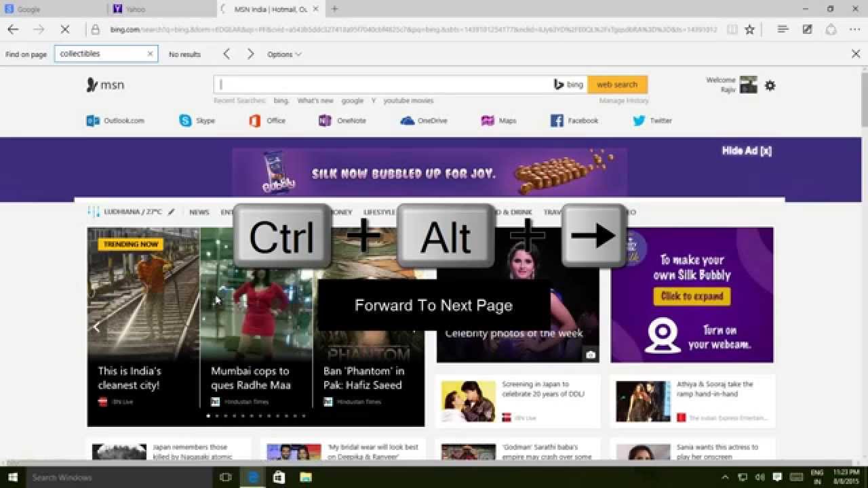Open OneDrive shortcut

pyautogui.click(x=424, y=121)
